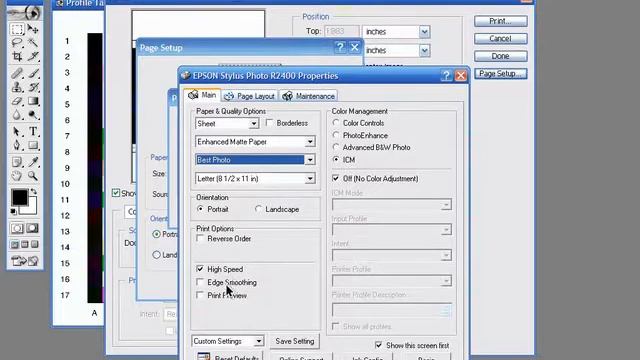Image resolution: width=640 pixels, height=360 pixels.
Task: Select the Color Controls radio button
Action: [336, 122]
